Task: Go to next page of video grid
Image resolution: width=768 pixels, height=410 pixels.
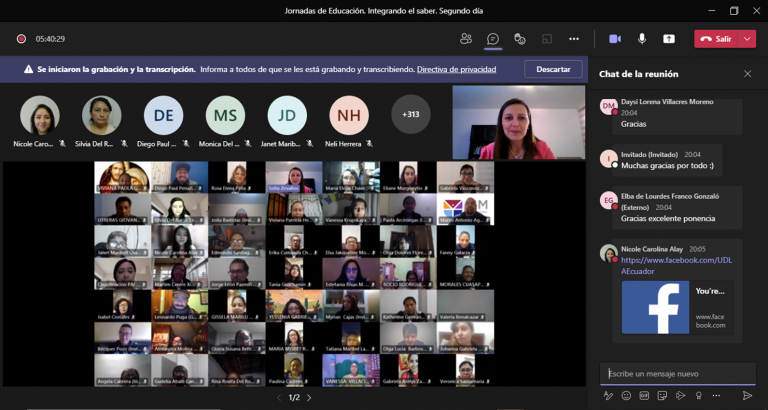Action: point(309,398)
